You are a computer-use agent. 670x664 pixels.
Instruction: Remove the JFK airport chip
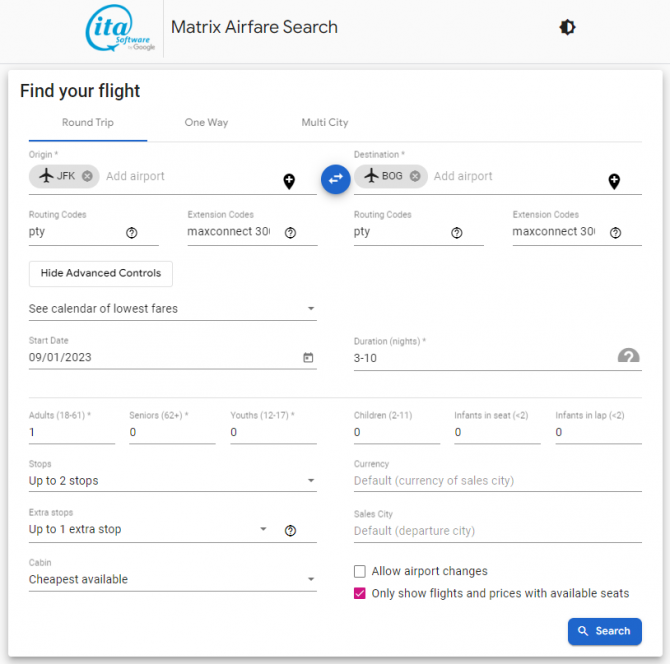tap(87, 176)
